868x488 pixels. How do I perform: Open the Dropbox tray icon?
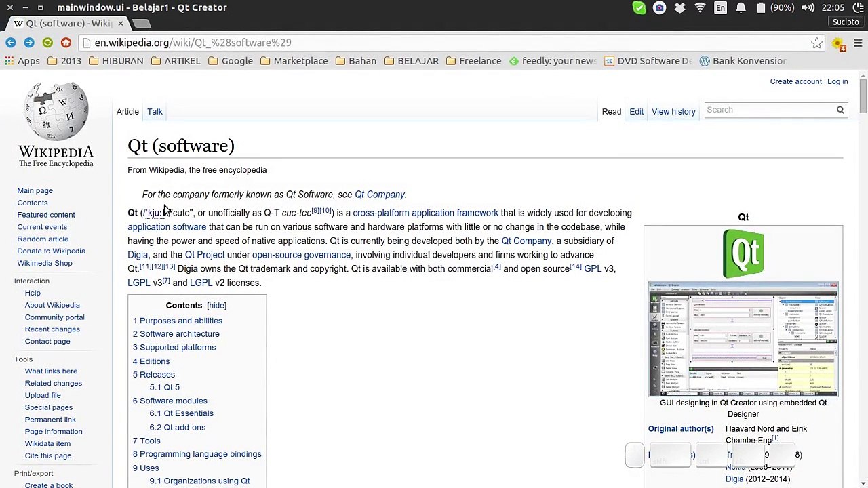click(679, 7)
